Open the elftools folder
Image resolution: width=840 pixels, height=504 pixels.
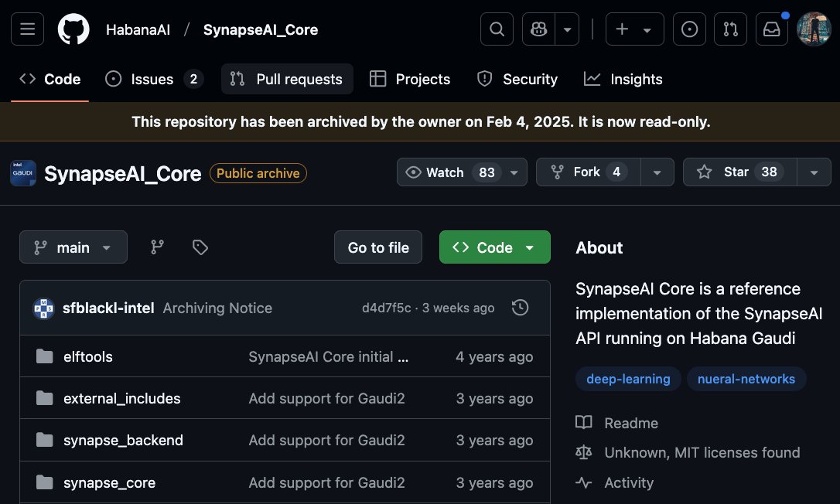point(88,356)
